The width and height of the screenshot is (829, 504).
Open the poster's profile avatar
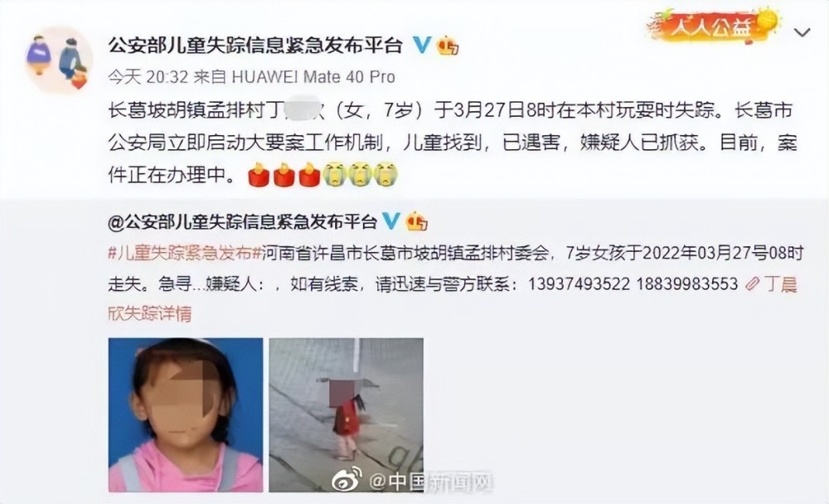(59, 60)
